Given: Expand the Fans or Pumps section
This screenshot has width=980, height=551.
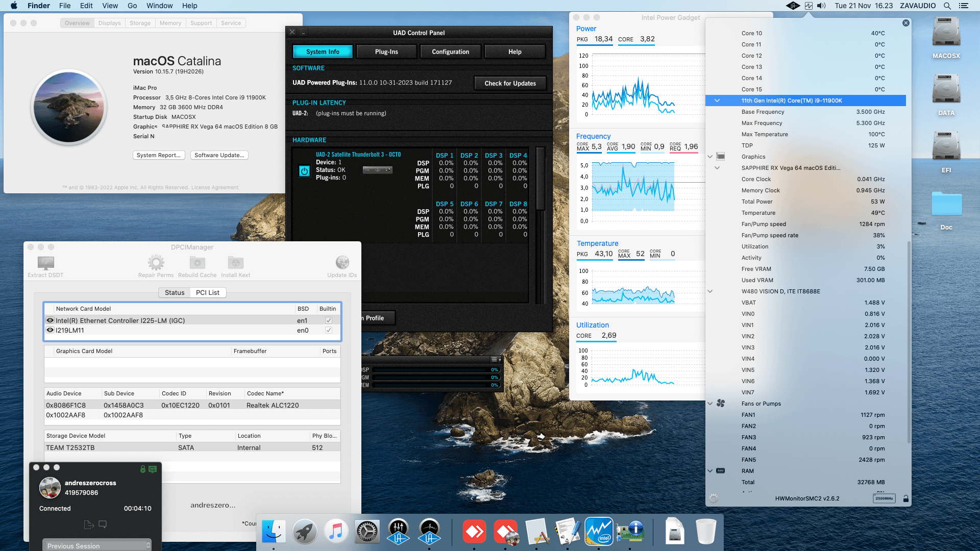Looking at the screenshot, I should tap(710, 403).
